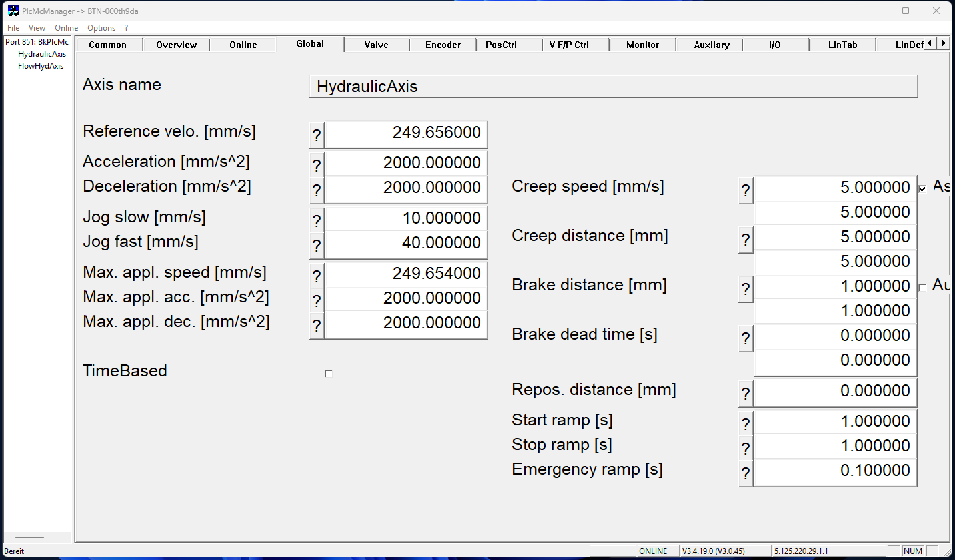
Task: Click the Acceleration value field
Action: point(406,163)
